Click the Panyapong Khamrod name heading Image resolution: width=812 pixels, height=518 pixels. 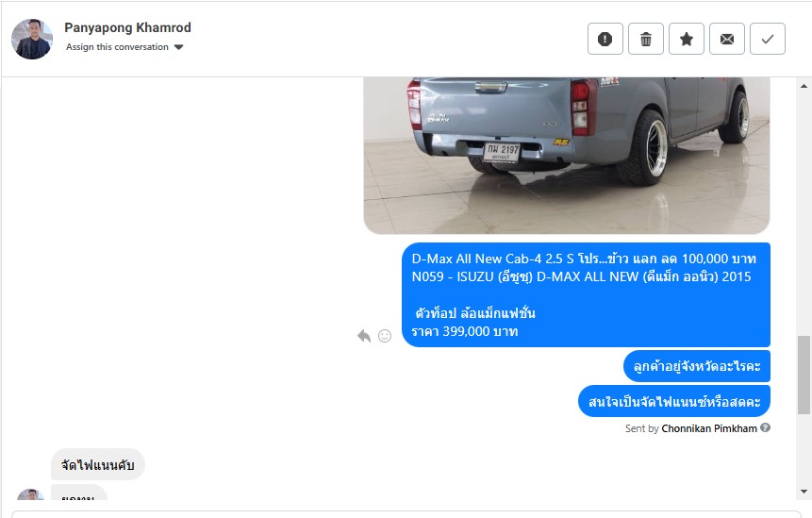coord(127,27)
